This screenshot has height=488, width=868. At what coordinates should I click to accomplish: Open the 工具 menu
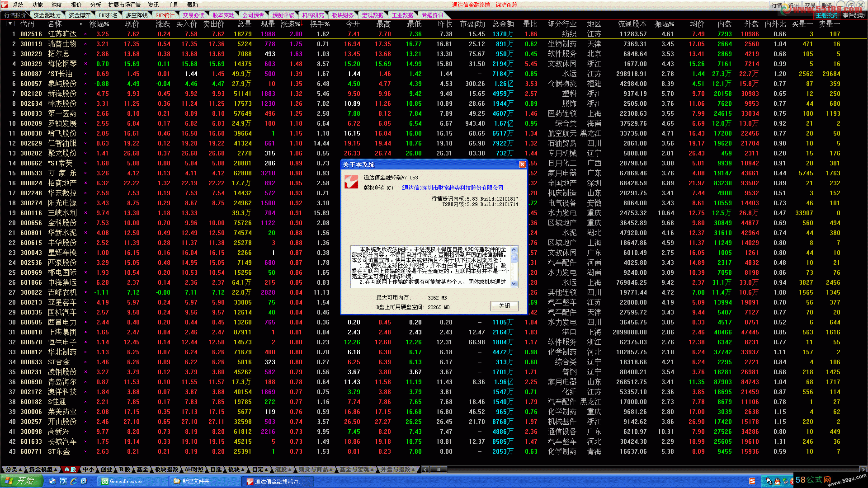tap(173, 5)
